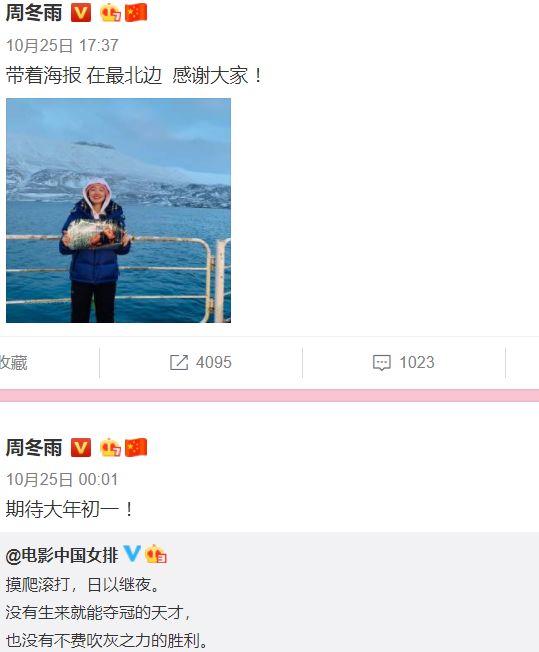Open 周冬雨 profile from the top post
Viewport: 539px width, 652px height.
click(x=34, y=12)
